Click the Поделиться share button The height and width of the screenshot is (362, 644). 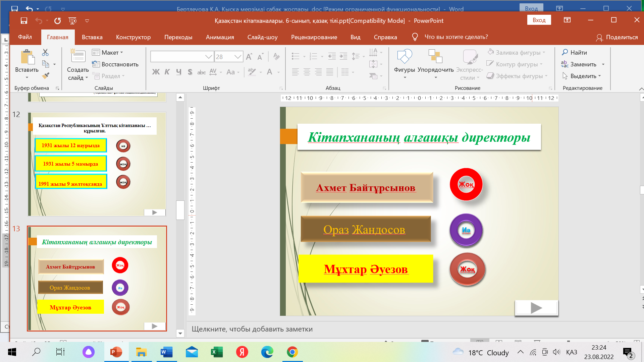click(617, 37)
